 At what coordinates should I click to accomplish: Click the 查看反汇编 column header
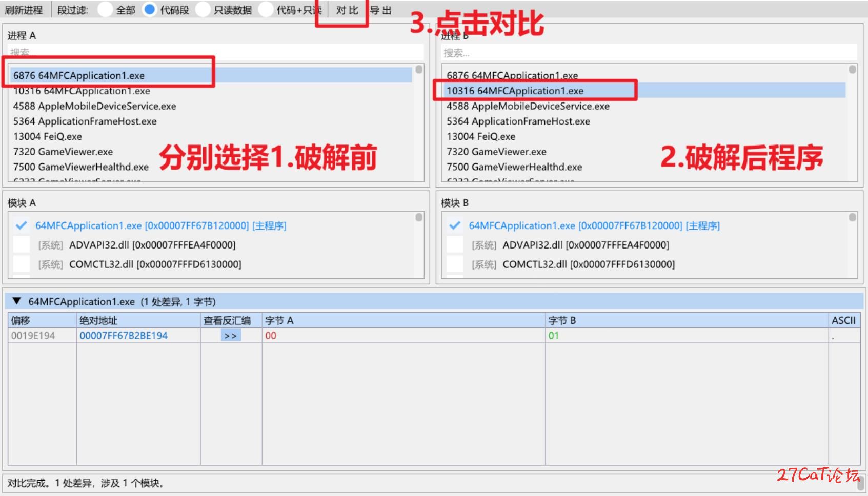231,320
